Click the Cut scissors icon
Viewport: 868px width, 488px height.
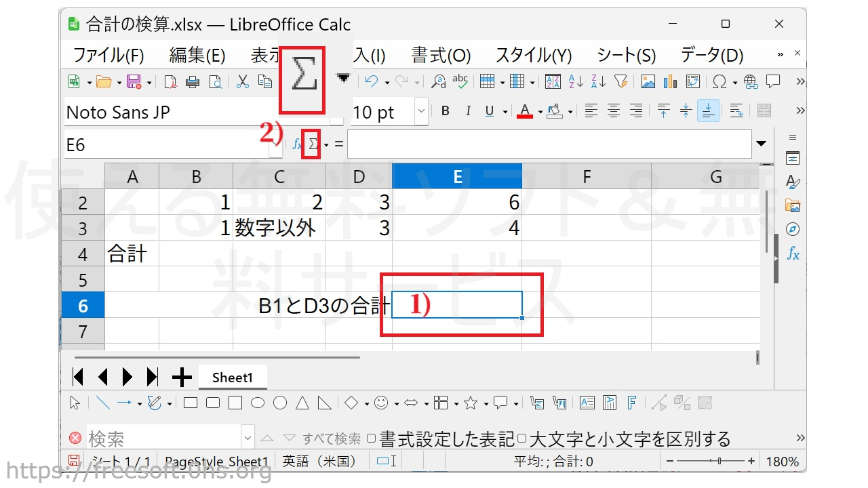pos(242,82)
